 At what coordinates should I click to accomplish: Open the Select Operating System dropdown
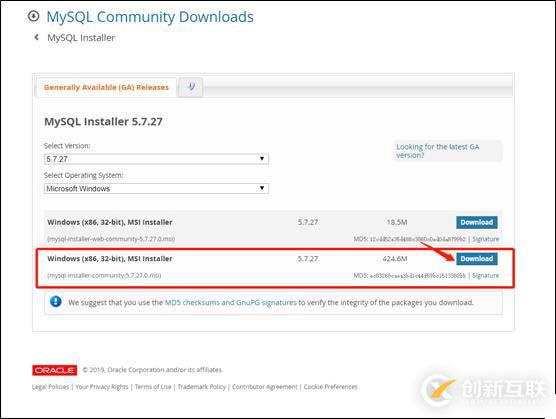(156, 188)
